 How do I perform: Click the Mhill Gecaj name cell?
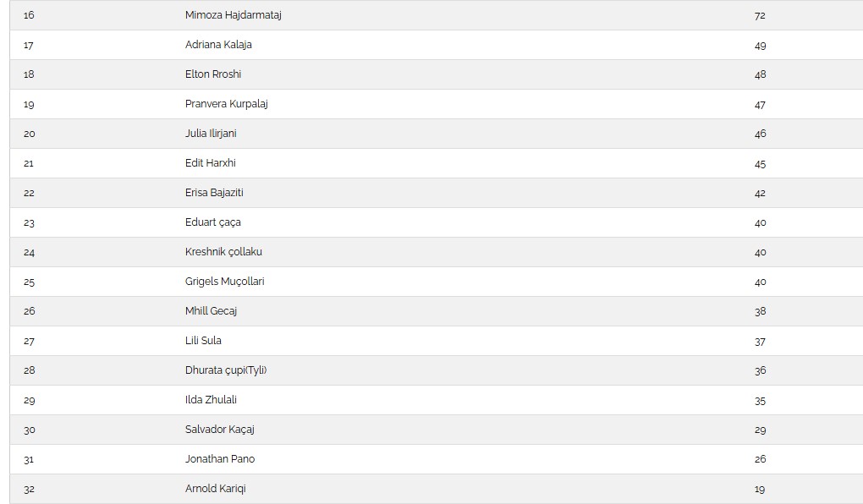(x=211, y=311)
